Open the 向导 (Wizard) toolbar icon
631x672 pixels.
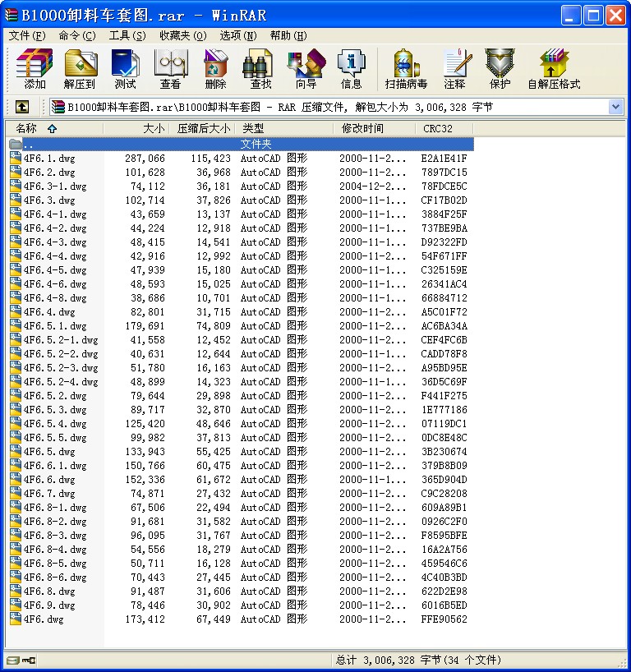click(x=306, y=63)
